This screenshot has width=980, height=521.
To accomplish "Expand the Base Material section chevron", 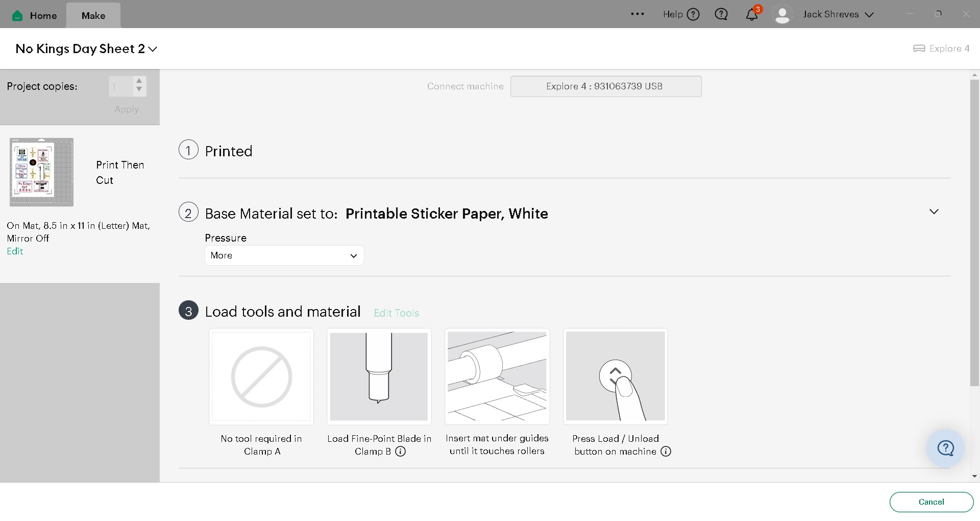I will (x=934, y=212).
